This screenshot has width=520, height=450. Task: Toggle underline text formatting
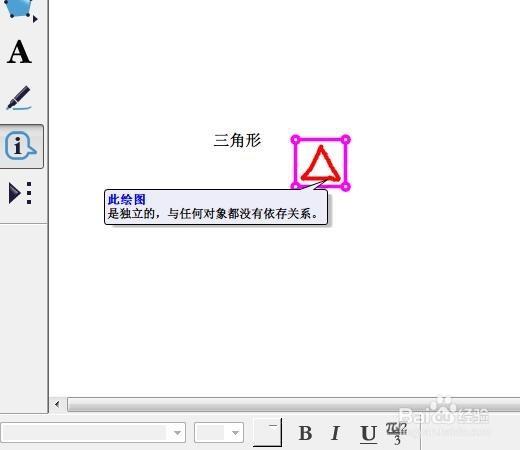pyautogui.click(x=368, y=434)
